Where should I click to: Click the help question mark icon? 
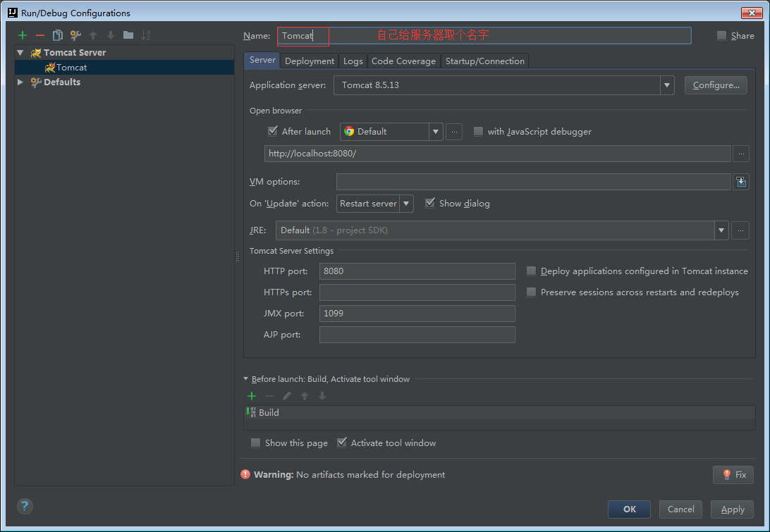[x=25, y=506]
